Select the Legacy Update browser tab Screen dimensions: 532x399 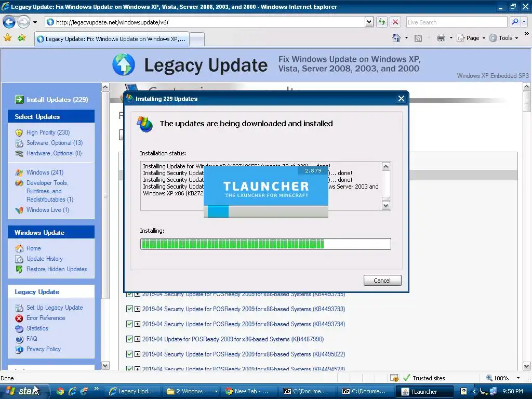(x=112, y=39)
